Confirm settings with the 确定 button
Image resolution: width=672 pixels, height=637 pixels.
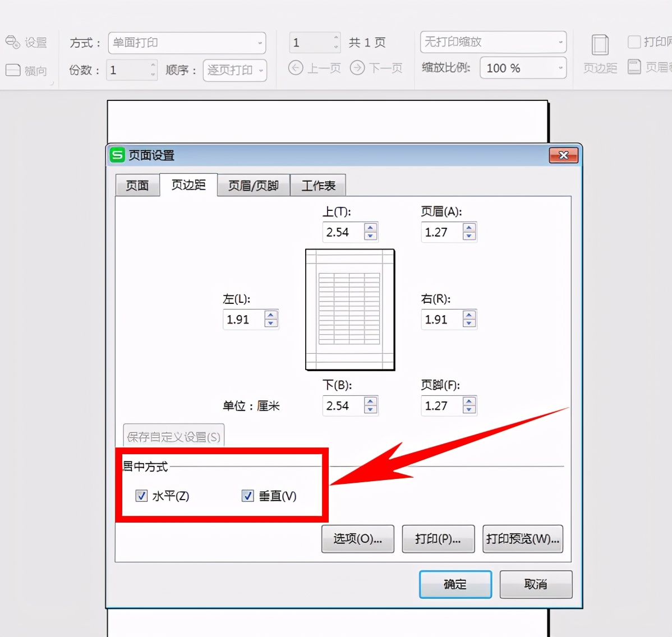[x=455, y=584]
